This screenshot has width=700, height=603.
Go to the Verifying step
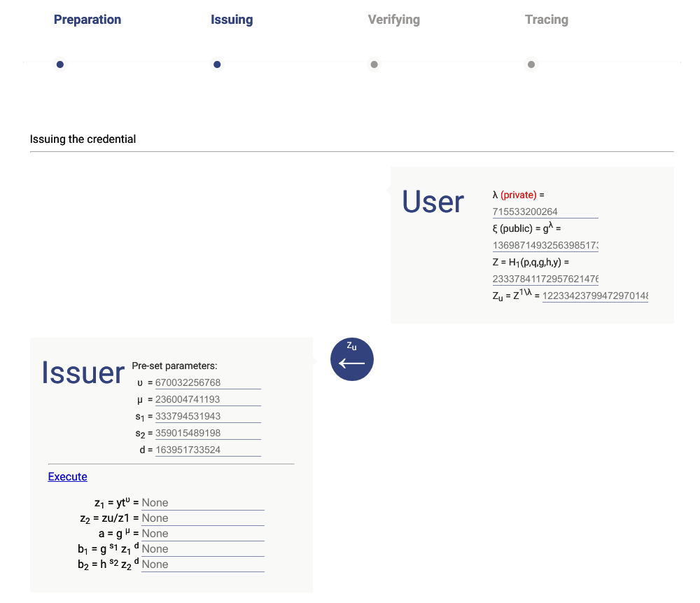[x=393, y=20]
